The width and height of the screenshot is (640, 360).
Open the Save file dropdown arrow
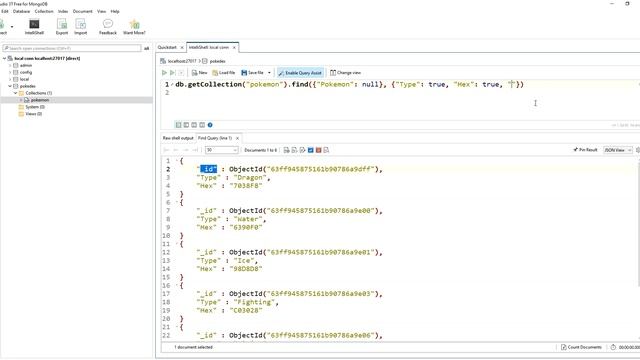coord(269,73)
